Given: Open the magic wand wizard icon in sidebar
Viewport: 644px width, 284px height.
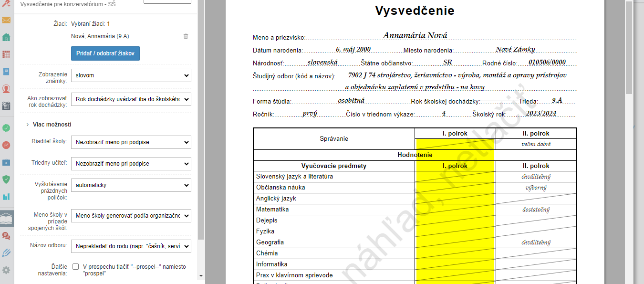Looking at the screenshot, I should tap(6, 4).
